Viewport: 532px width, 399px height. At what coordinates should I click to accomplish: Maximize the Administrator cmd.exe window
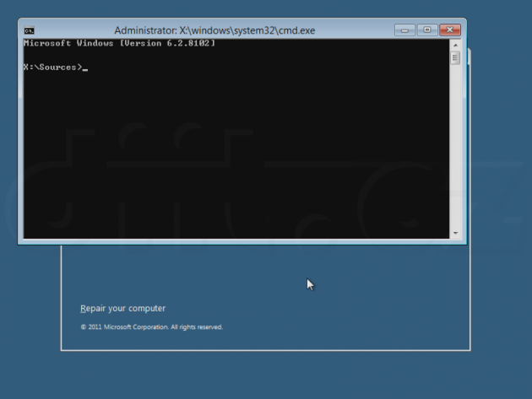pos(427,30)
